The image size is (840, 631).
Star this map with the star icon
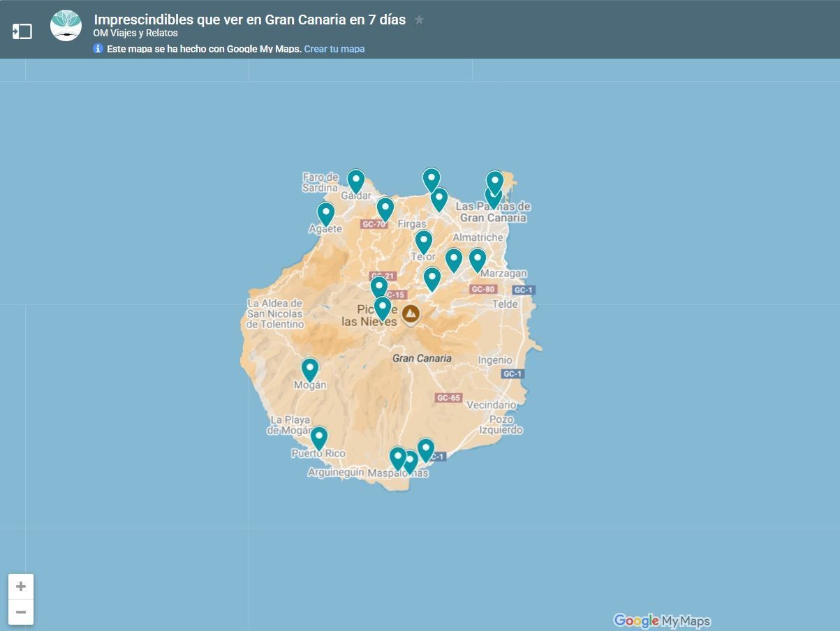coord(419,20)
